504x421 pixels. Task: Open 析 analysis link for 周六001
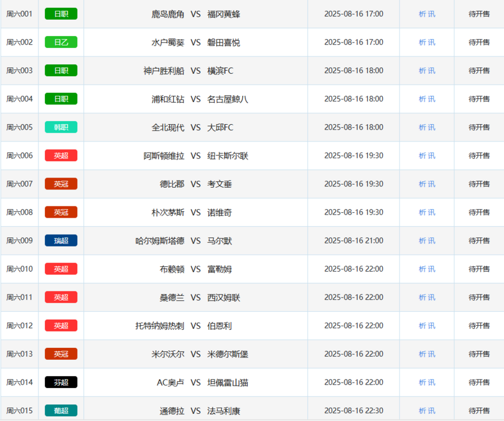tap(422, 14)
